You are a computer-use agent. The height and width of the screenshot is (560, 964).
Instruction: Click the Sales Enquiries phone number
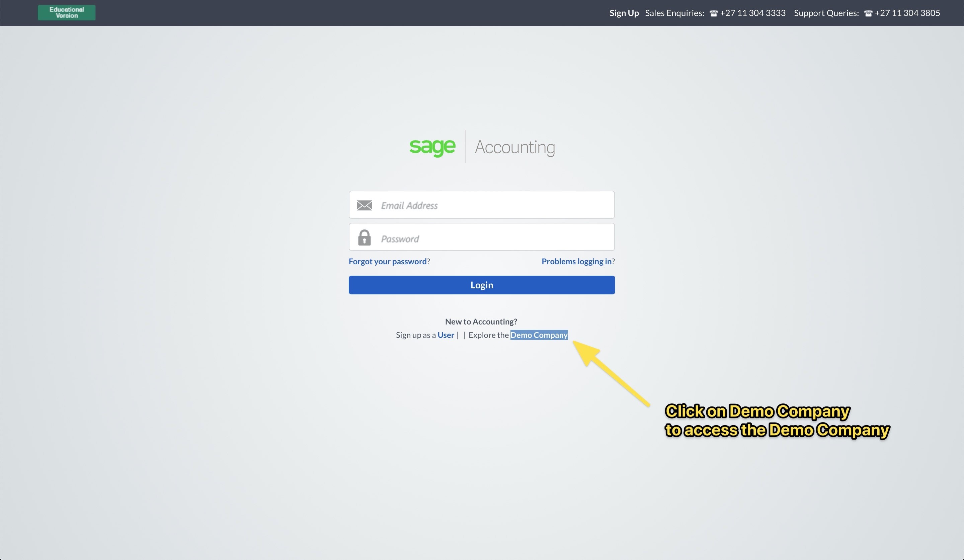pyautogui.click(x=752, y=13)
